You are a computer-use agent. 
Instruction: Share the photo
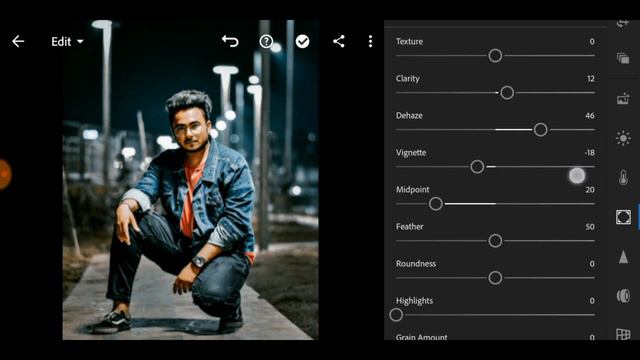pos(338,41)
